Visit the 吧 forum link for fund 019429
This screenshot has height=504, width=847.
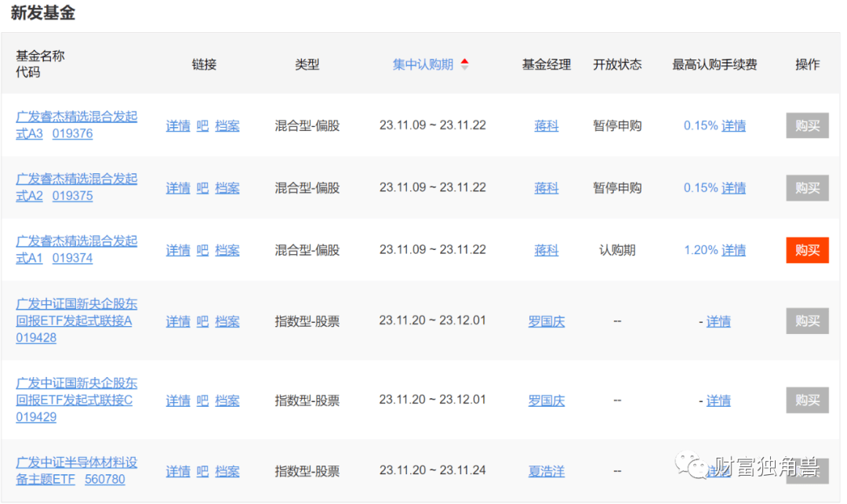[x=202, y=401]
